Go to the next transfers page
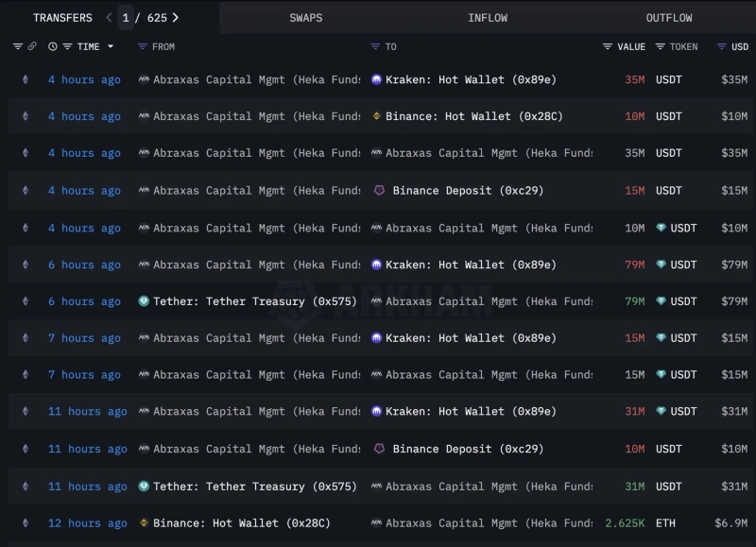Viewport: 756px width, 547px height. (x=176, y=17)
